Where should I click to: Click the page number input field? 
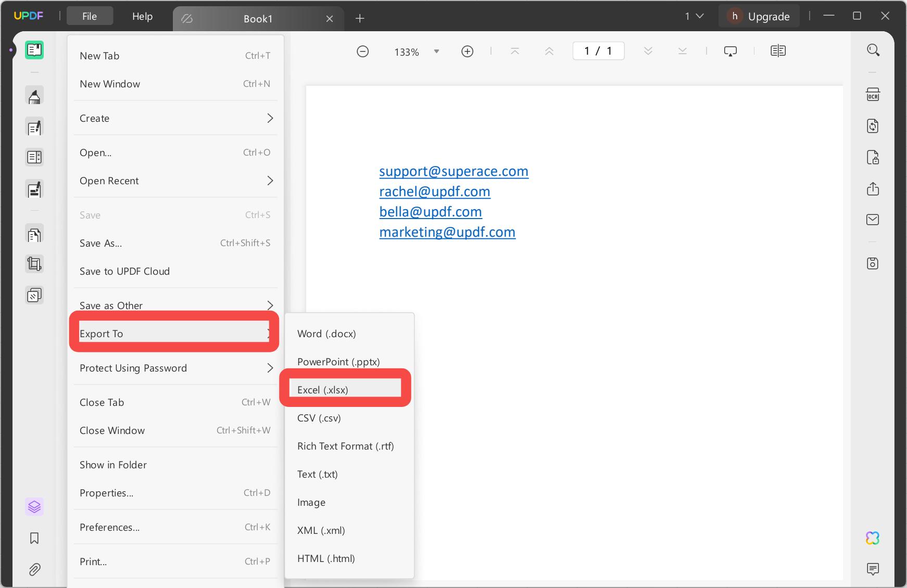click(598, 50)
